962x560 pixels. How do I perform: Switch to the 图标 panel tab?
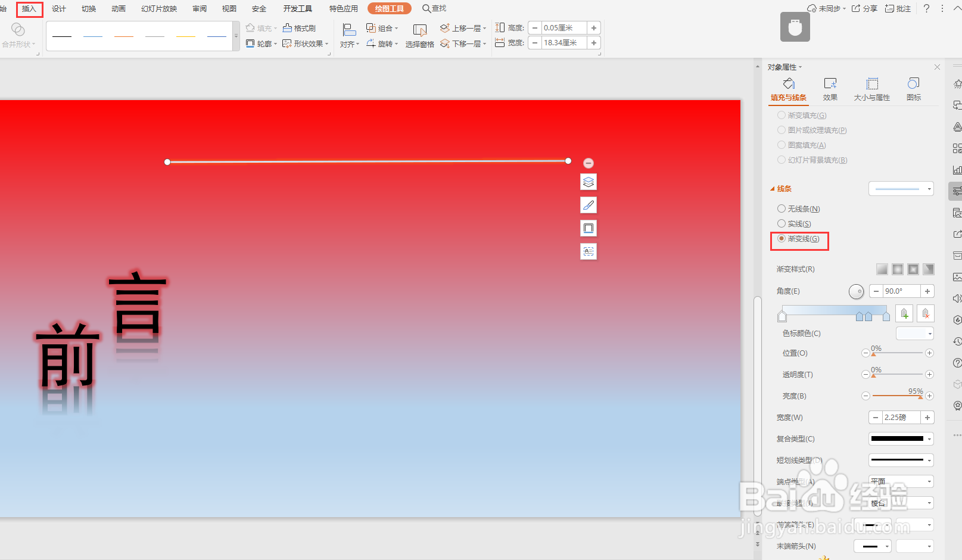coord(914,89)
